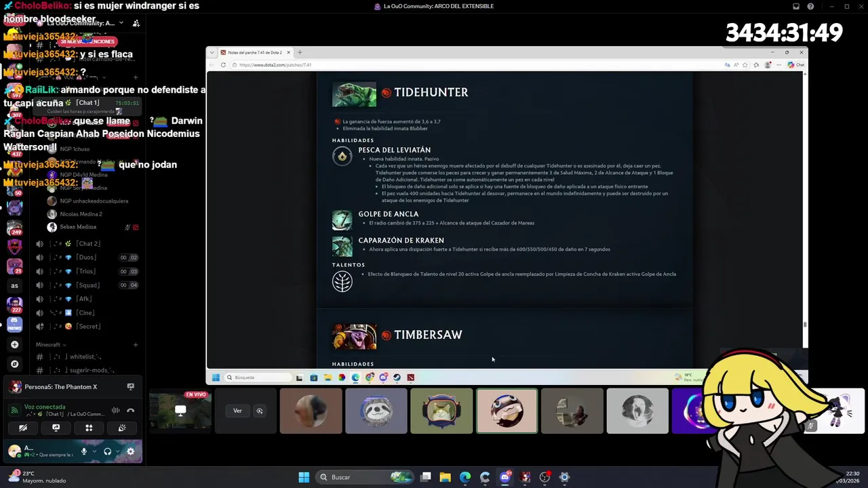The image size is (868, 488).
Task: Open File Explorer from the taskbar
Action: click(445, 477)
